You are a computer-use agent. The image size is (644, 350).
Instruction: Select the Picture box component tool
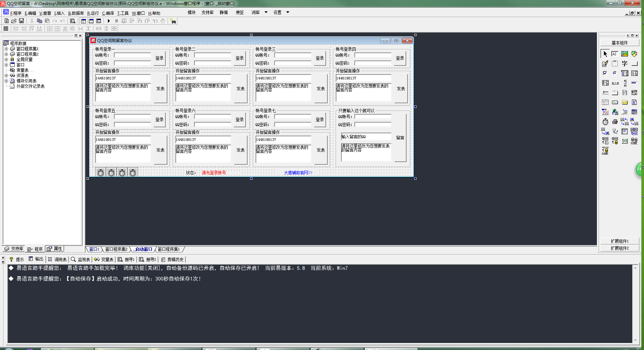tap(625, 54)
